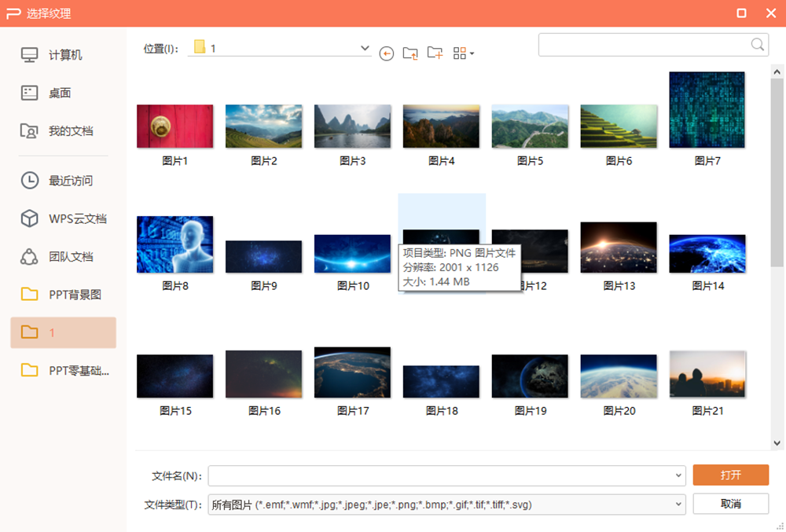Expand the location path dropdown
The width and height of the screenshot is (786, 532).
[x=365, y=48]
